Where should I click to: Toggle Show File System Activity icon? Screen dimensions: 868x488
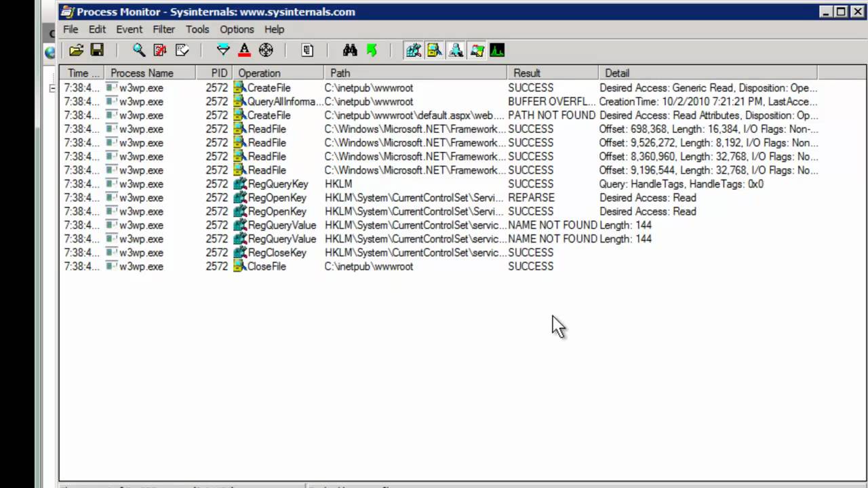point(435,50)
